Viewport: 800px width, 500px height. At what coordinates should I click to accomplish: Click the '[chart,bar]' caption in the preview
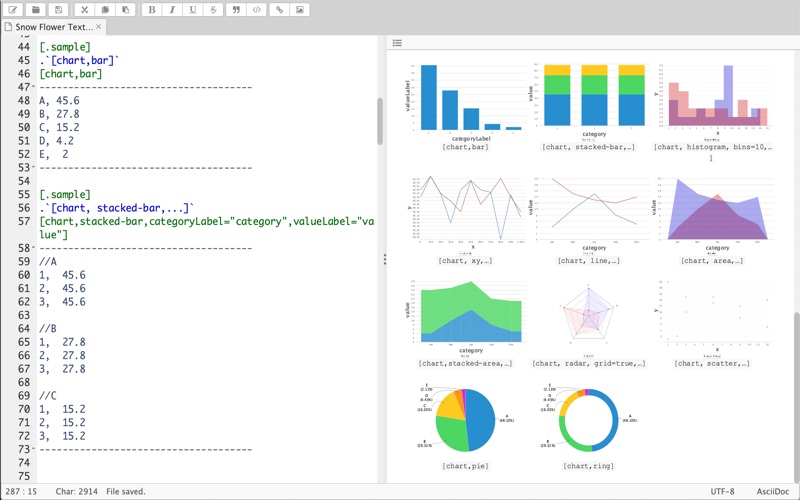(465, 147)
